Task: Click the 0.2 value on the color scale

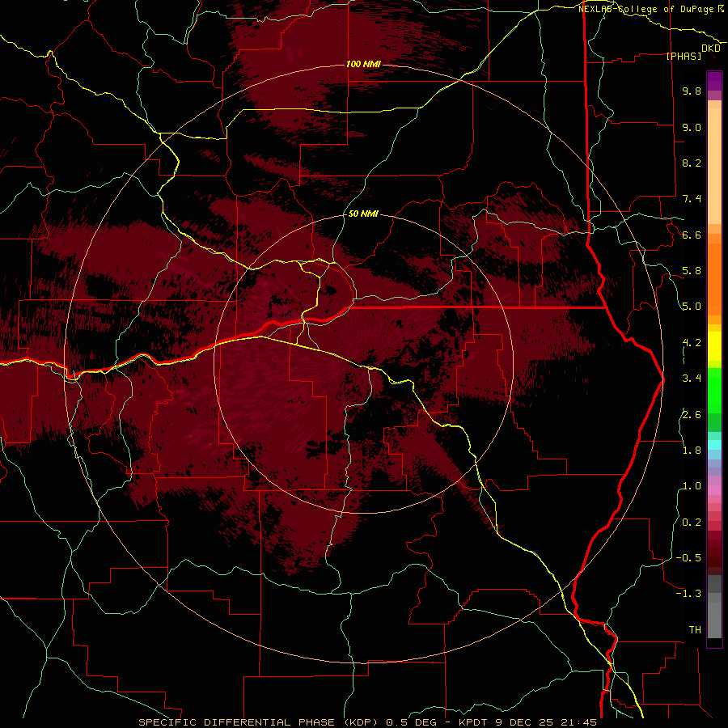Action: pyautogui.click(x=692, y=523)
